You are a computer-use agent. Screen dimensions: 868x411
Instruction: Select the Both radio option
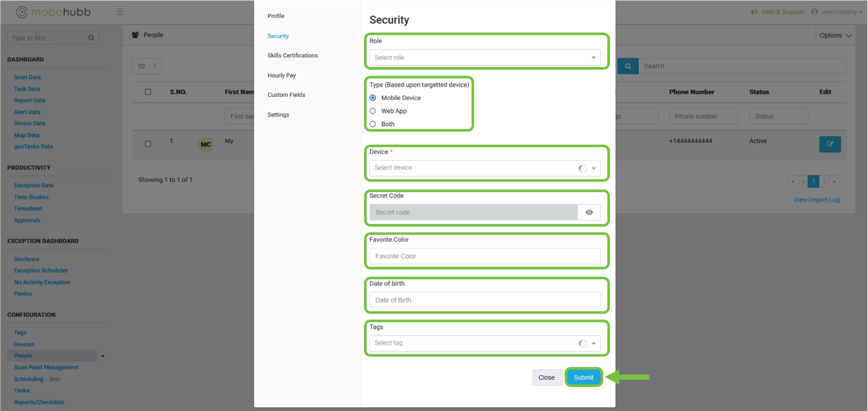pyautogui.click(x=373, y=124)
